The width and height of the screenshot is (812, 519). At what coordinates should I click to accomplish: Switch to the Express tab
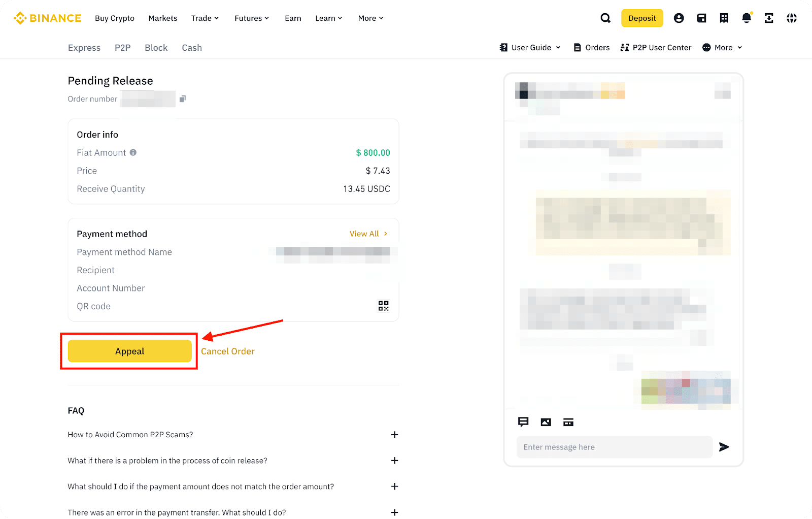(x=84, y=48)
